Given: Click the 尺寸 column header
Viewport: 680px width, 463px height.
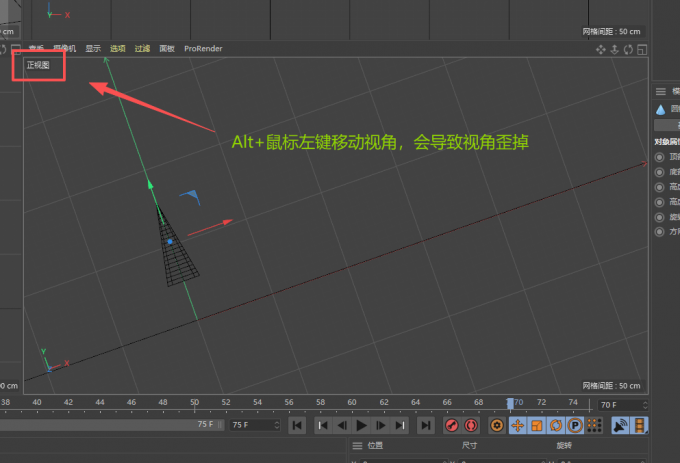Looking at the screenshot, I should click(x=469, y=445).
